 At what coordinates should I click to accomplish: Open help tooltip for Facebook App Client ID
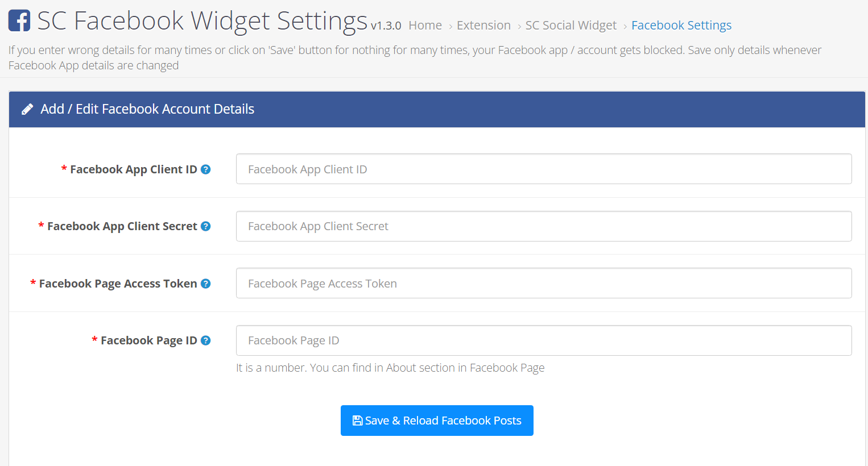click(206, 169)
